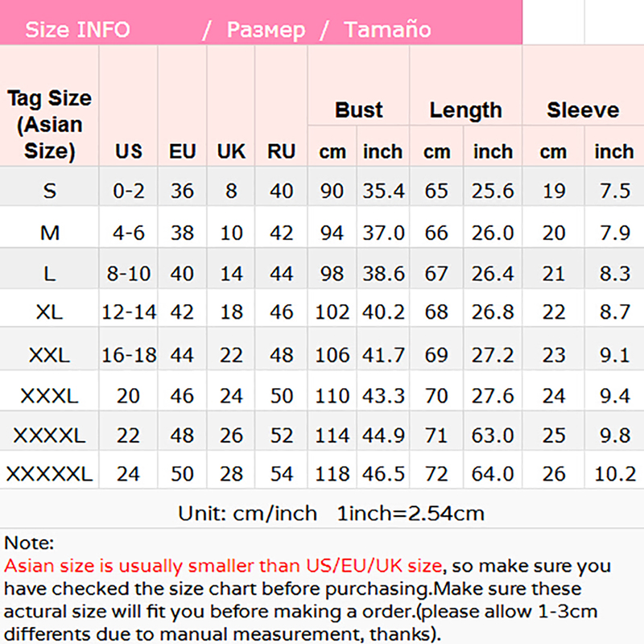Click the "Tamaño" label in the banner
Screen dimensions: 644x644
[x=387, y=30]
